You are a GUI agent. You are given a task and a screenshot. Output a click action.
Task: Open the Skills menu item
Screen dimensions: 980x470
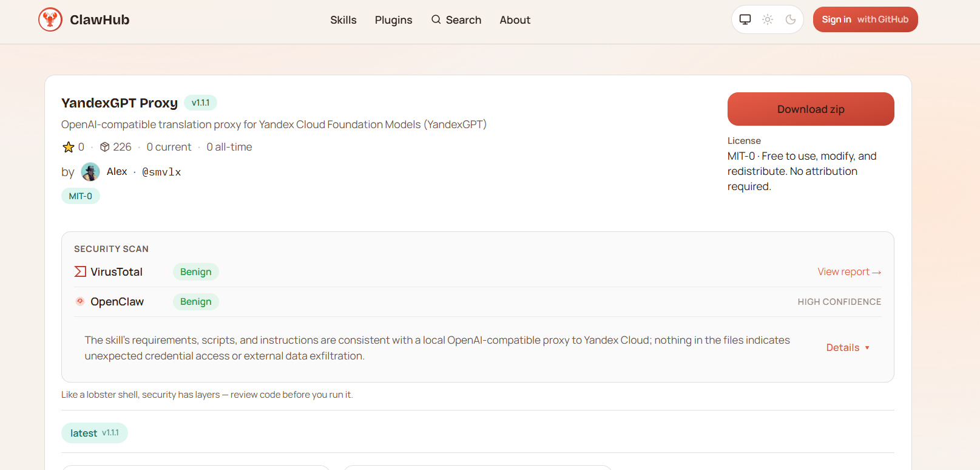[343, 20]
